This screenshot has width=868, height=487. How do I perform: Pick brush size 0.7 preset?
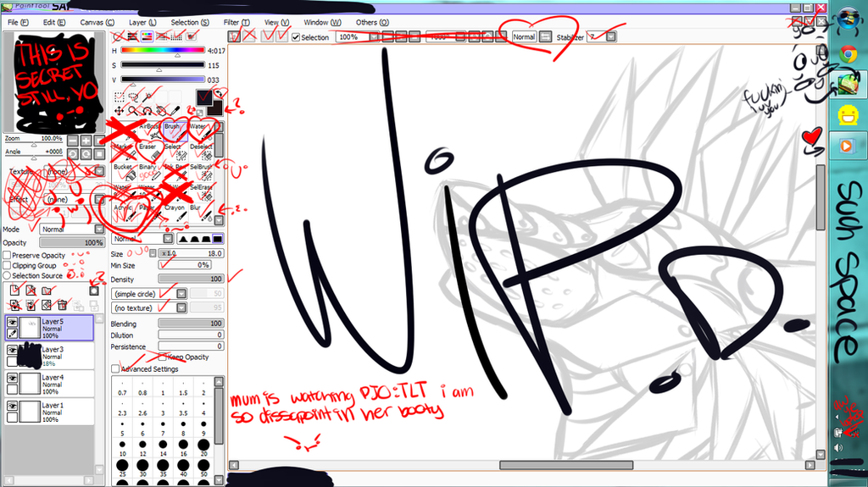coord(122,389)
